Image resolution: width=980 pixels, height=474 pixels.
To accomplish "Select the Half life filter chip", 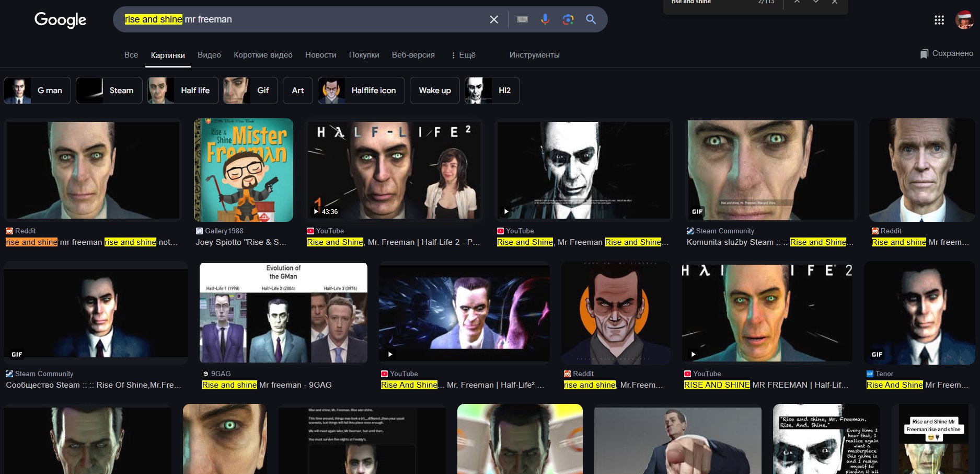I will point(183,91).
